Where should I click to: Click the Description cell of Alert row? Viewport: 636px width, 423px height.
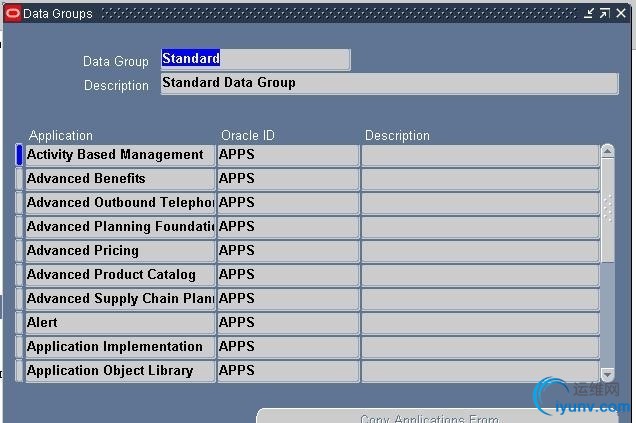pyautogui.click(x=481, y=323)
